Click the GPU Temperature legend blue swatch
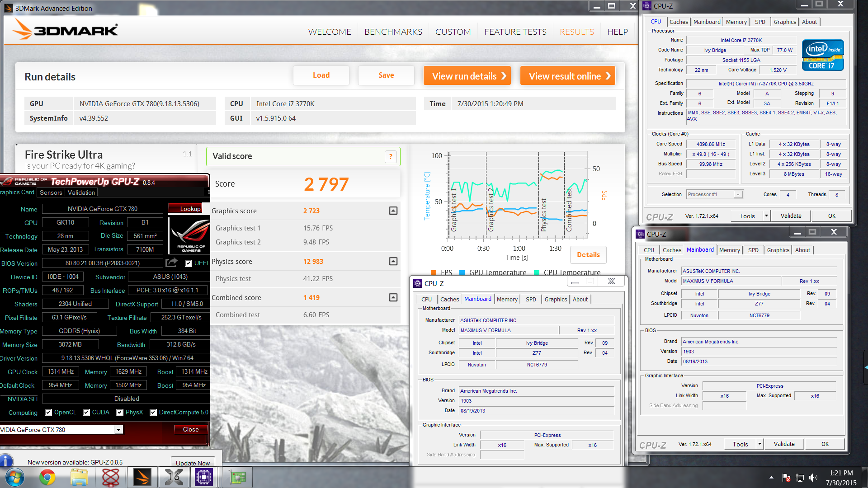The width and height of the screenshot is (868, 488). (462, 272)
